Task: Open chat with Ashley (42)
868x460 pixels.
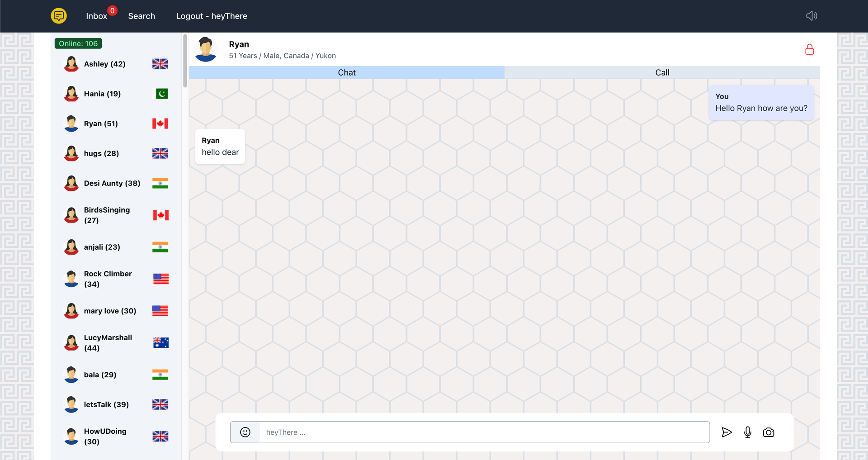Action: (x=104, y=64)
